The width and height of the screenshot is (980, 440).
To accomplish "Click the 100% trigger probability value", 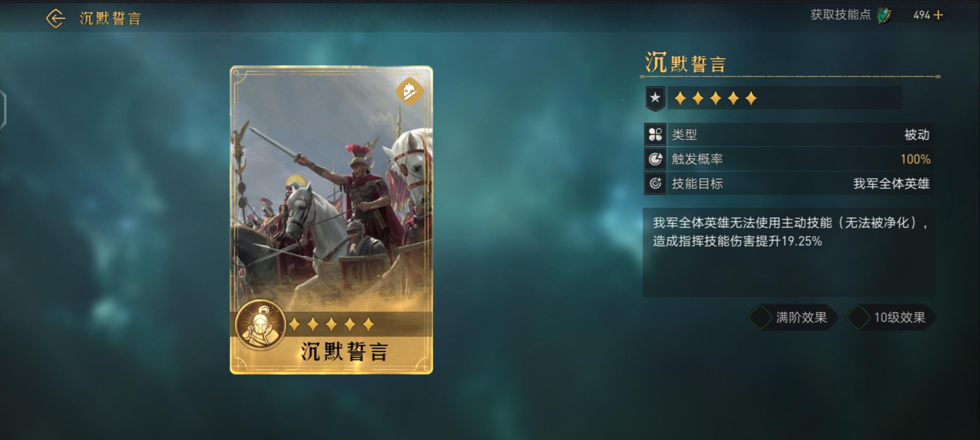I will tap(915, 159).
